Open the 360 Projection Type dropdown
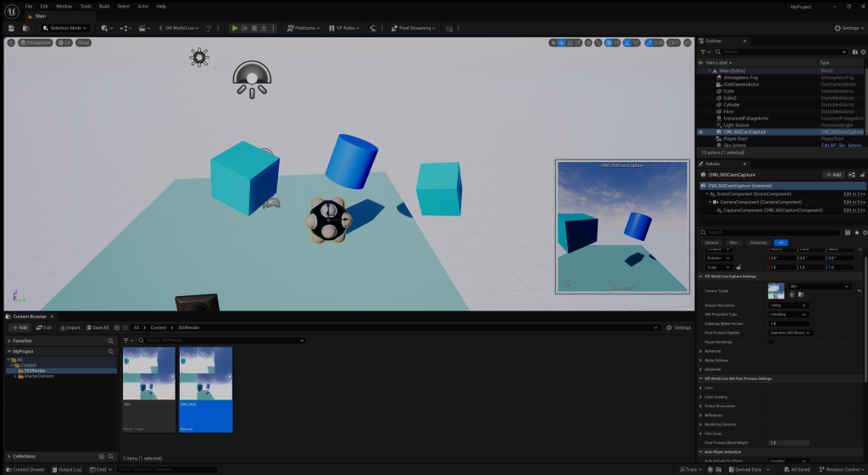Image resolution: width=868 pixels, height=475 pixels. tap(788, 315)
